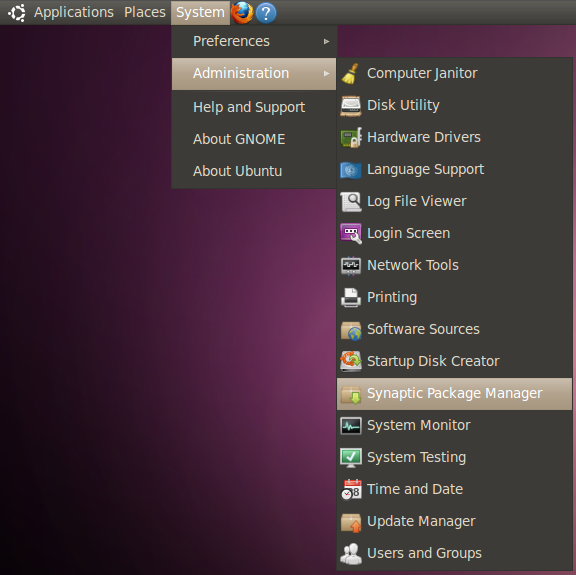Open the Applications menu
This screenshot has width=576, height=575.
74,12
